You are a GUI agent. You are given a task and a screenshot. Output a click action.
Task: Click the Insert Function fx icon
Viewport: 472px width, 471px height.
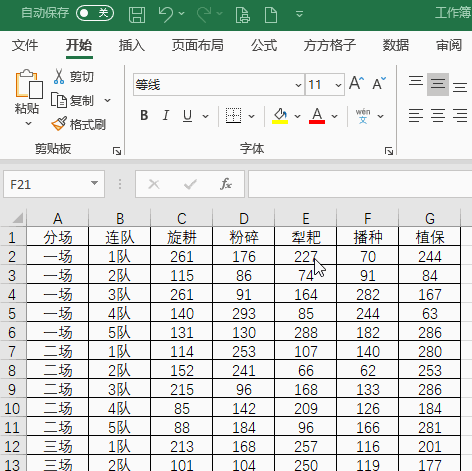(226, 184)
